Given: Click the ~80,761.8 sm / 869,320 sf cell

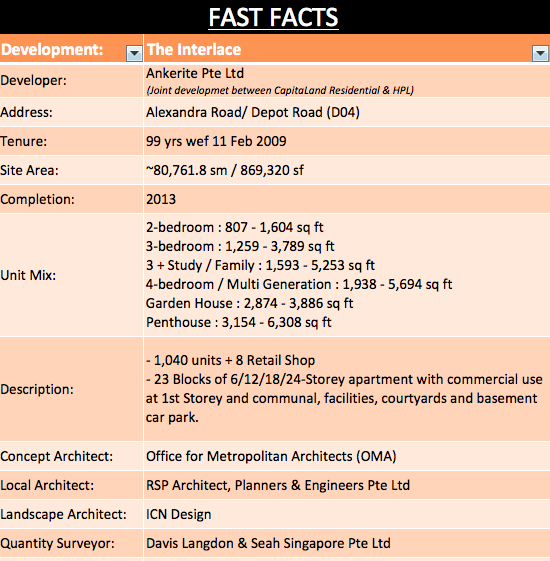Looking at the screenshot, I should pos(347,170).
